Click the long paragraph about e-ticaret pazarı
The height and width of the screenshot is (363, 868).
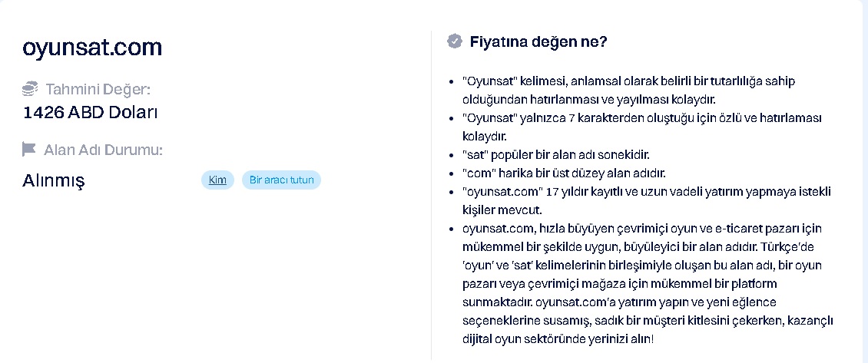[x=648, y=283]
